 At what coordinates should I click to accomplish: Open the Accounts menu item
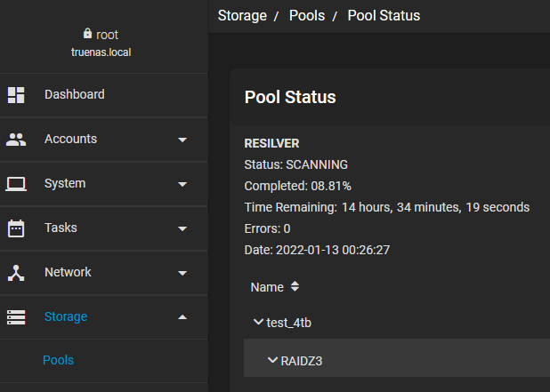point(104,140)
